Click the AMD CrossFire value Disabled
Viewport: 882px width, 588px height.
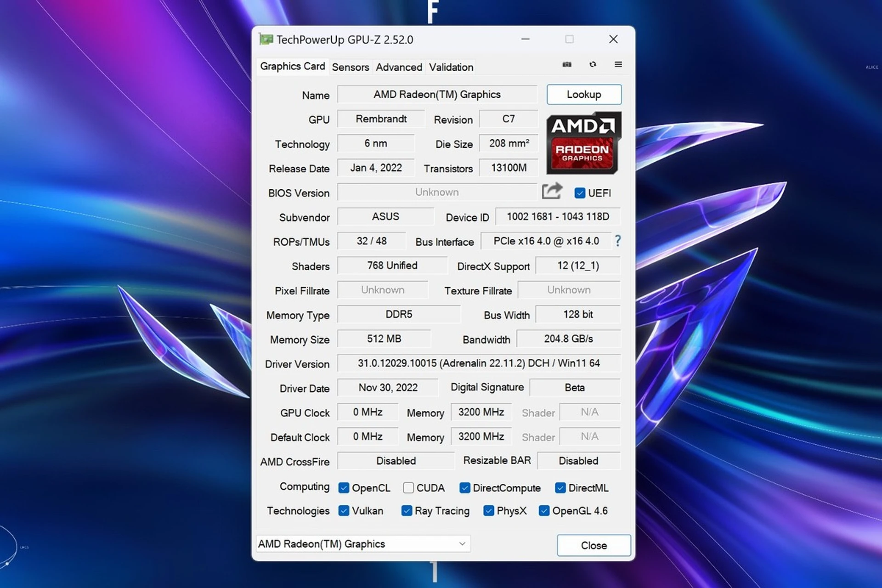click(396, 461)
